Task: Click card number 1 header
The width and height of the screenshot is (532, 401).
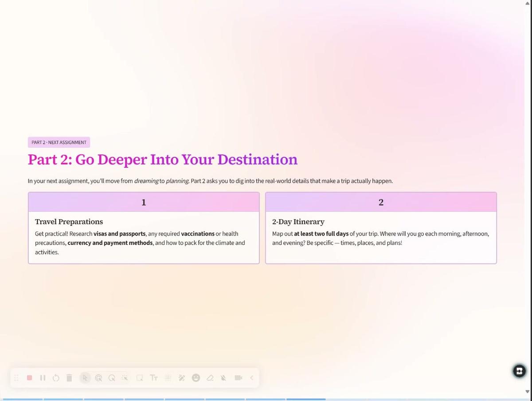Action: [144, 202]
